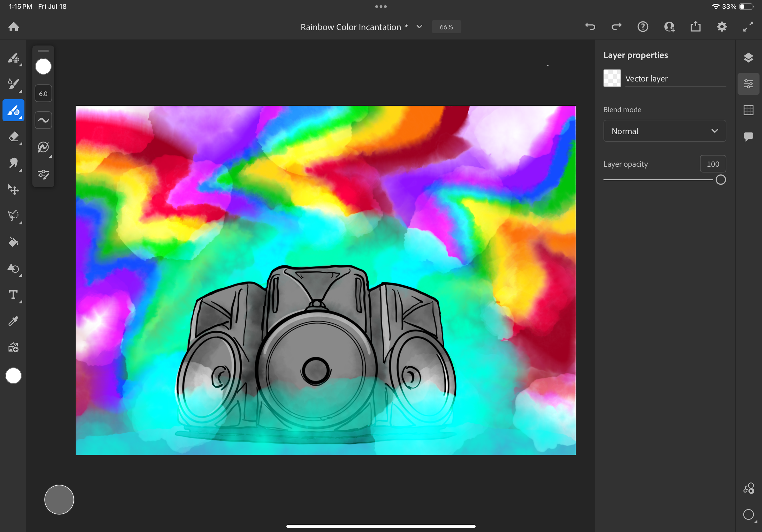Tap the battery indicator
The height and width of the screenshot is (532, 762).
(746, 7)
